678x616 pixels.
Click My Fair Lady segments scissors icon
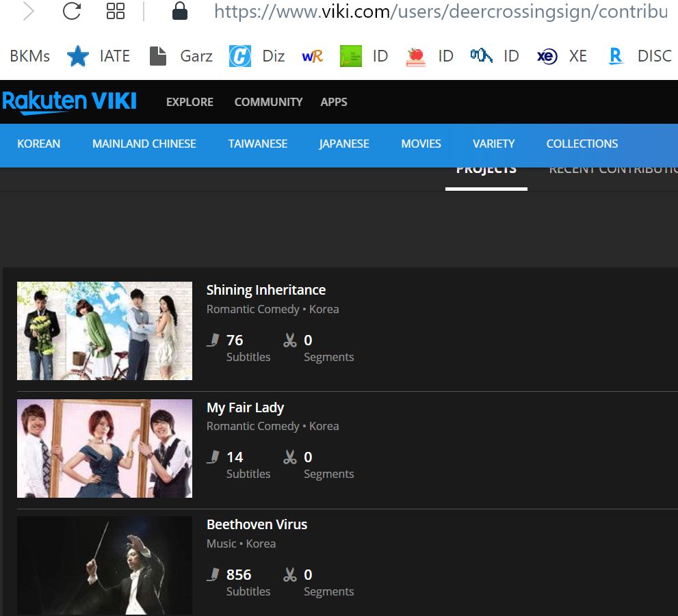[289, 457]
